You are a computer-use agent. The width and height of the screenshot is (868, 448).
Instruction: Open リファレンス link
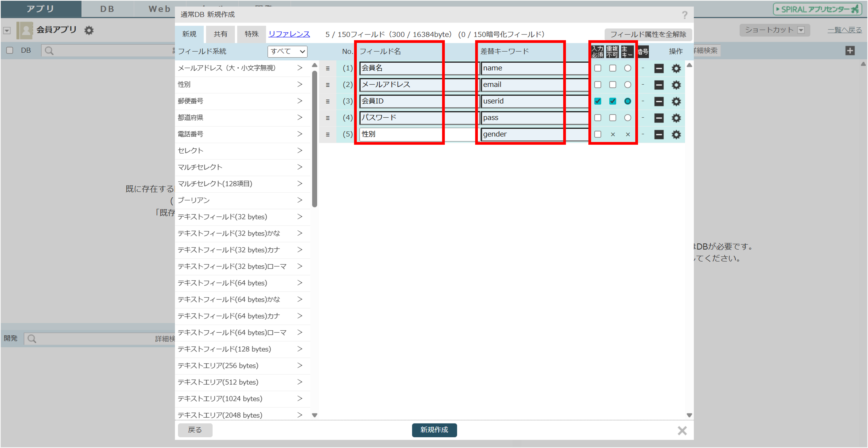[x=289, y=34]
